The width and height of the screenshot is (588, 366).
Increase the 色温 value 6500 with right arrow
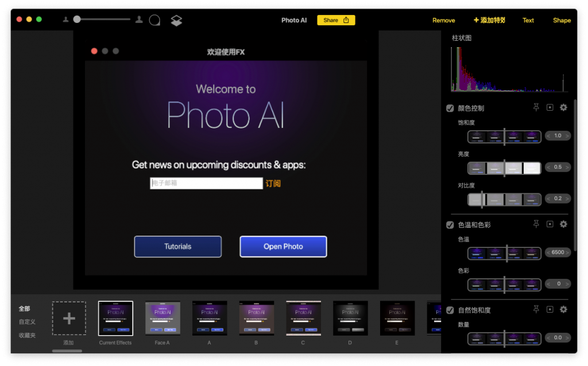tap(567, 252)
